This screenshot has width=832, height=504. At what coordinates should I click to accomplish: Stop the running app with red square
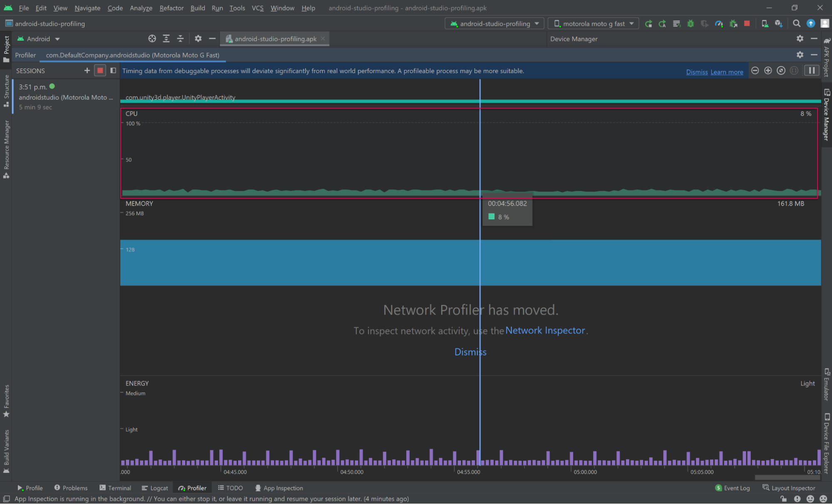tap(747, 24)
